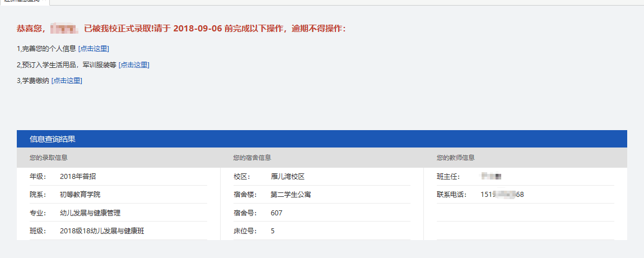The height and width of the screenshot is (258, 644).
Task: Click the 床位号 bed number value
Action: pyautogui.click(x=273, y=231)
